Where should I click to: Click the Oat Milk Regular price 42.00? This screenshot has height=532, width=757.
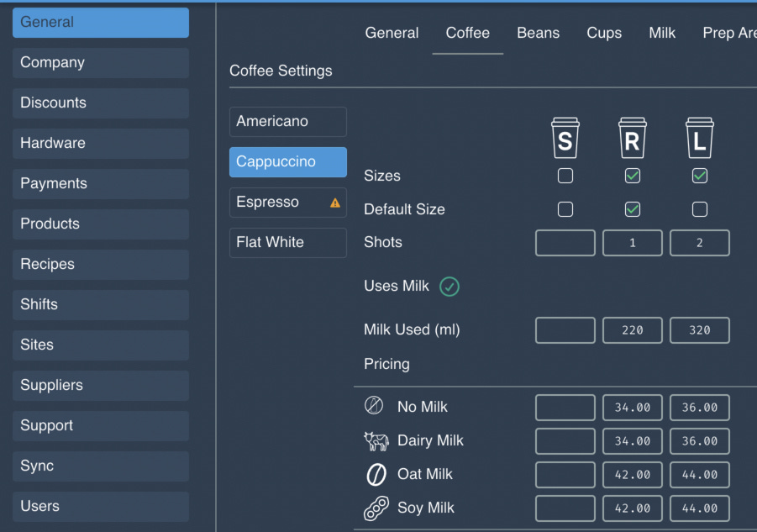[x=633, y=475]
